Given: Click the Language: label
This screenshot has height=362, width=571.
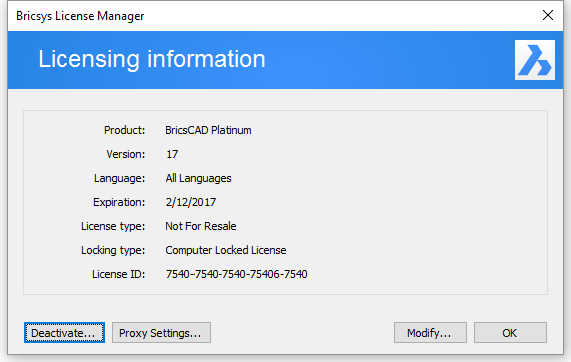Looking at the screenshot, I should click(x=119, y=178).
